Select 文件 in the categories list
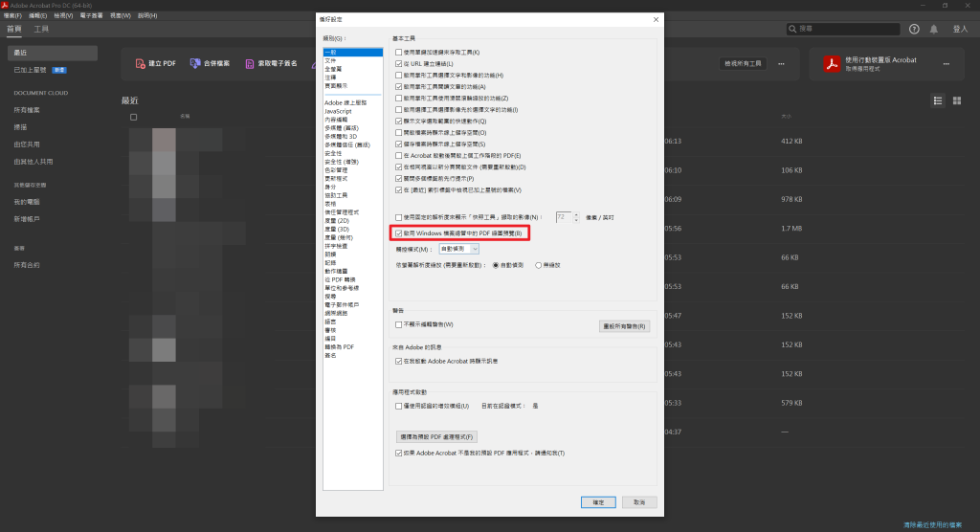The image size is (980, 532). (x=352, y=60)
